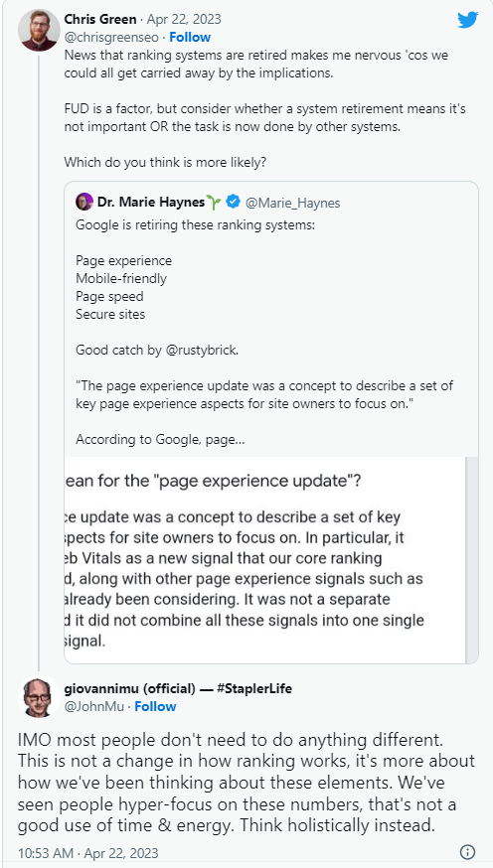This screenshot has height=868, width=493.
Task: Click the blue verified badge icon
Action: click(x=234, y=202)
